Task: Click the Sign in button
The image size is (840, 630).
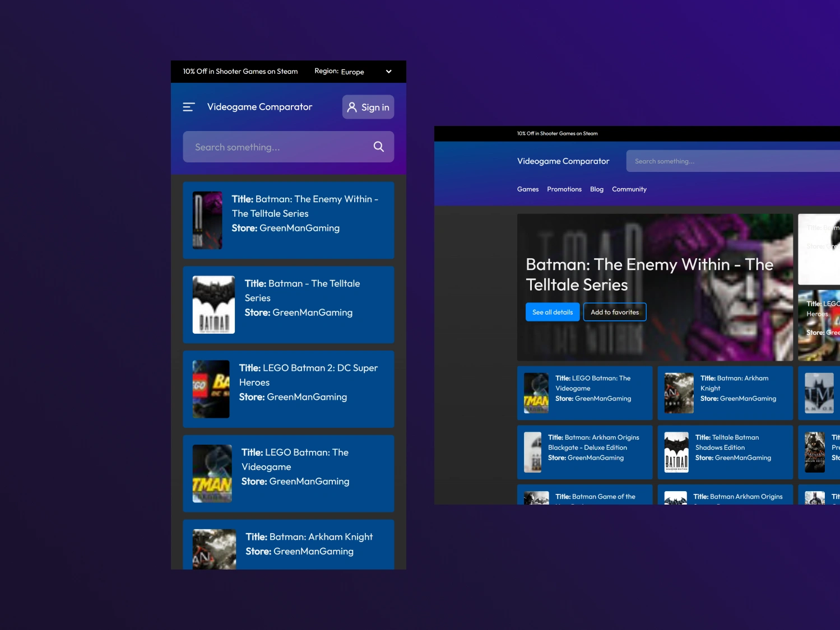Action: tap(368, 107)
